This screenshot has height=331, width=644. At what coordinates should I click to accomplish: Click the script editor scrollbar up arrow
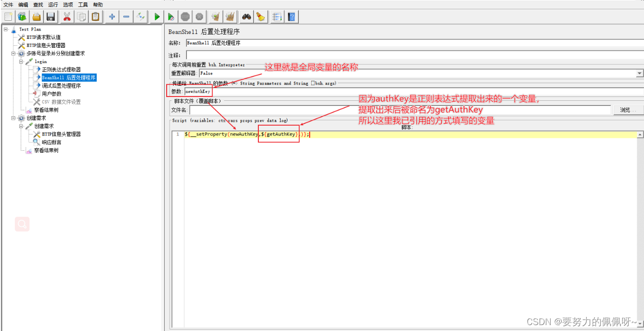coord(641,134)
